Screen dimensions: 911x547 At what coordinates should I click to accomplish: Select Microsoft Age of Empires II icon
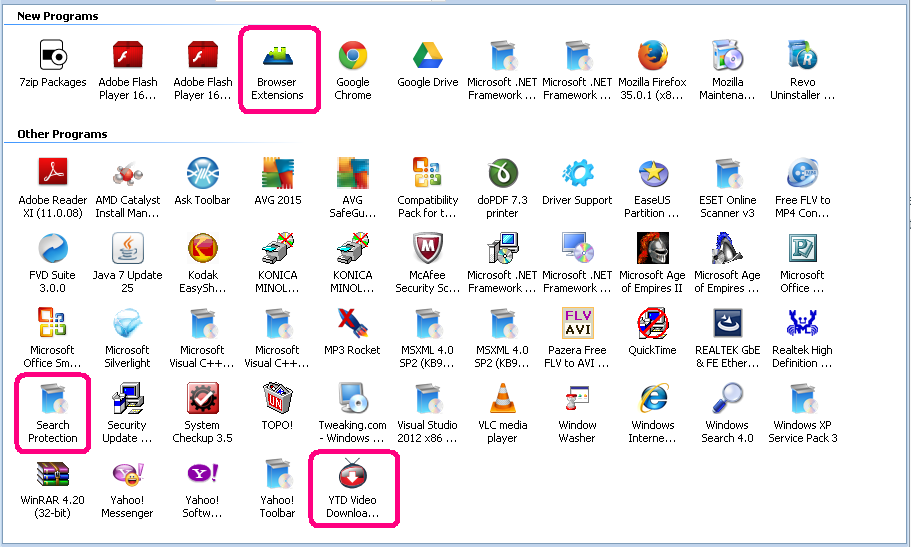click(652, 248)
